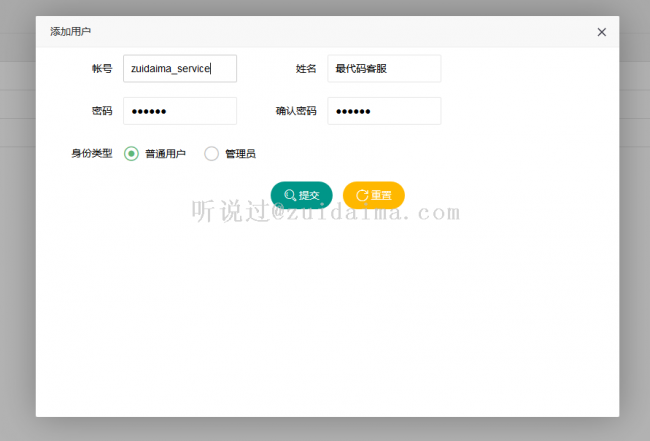Click the 管理员 label text
This screenshot has height=441, width=650.
point(240,154)
